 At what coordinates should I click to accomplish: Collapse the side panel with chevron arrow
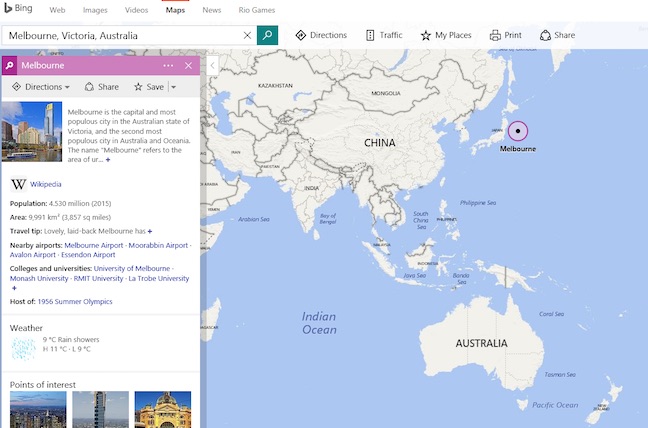click(212, 66)
